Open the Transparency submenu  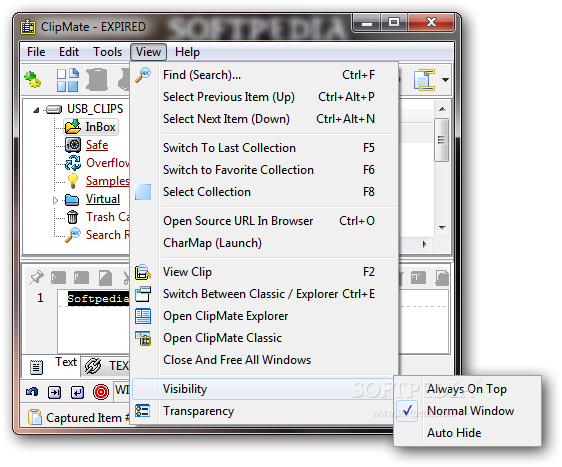click(263, 411)
